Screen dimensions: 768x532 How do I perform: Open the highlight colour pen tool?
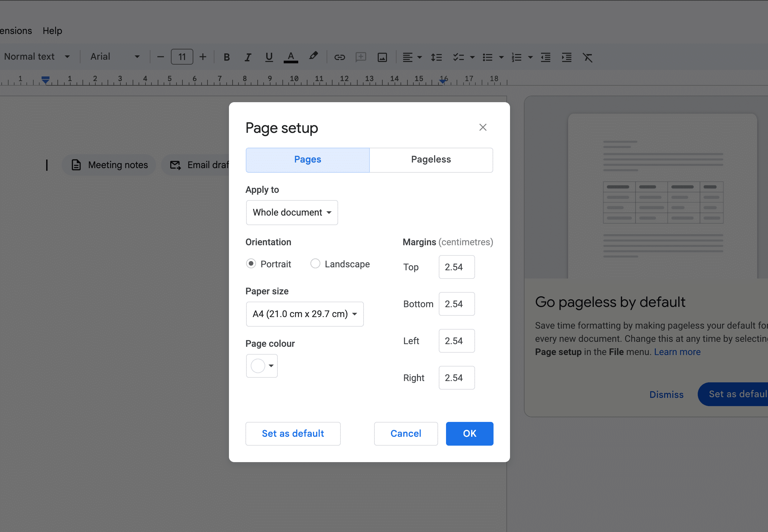pos(313,56)
